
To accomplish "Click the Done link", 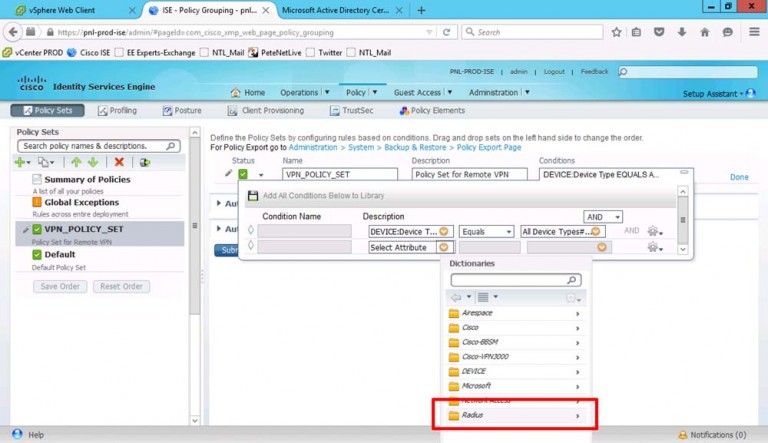I will 739,177.
